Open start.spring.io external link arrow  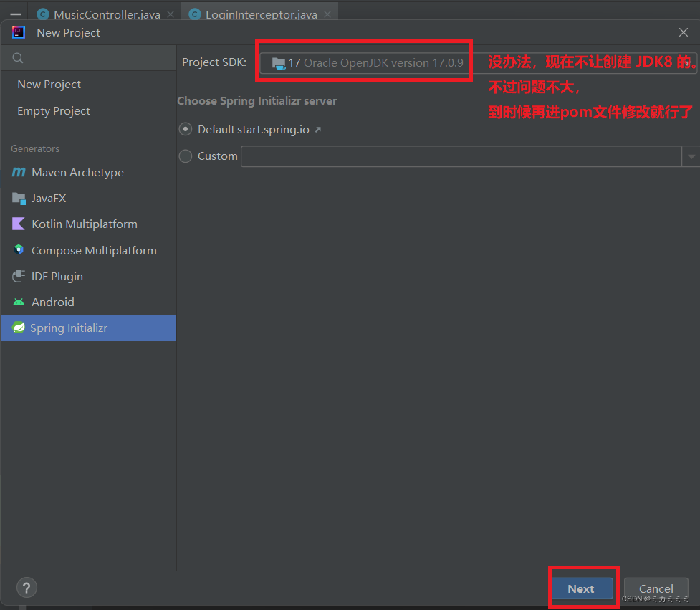[318, 130]
